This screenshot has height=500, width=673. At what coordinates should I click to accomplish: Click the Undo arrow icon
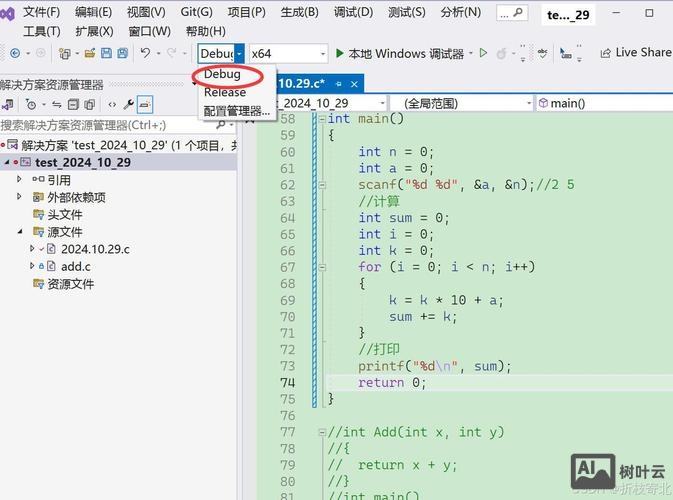(145, 53)
